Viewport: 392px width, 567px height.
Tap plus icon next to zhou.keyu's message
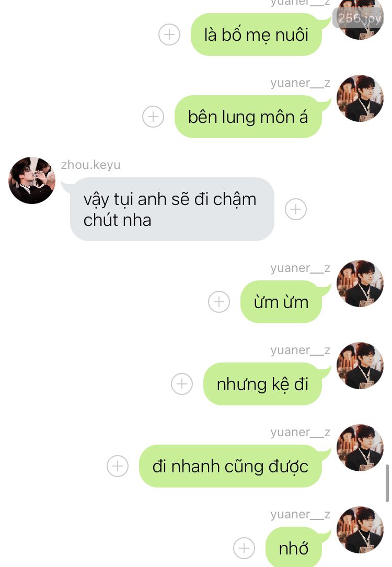[x=295, y=209]
